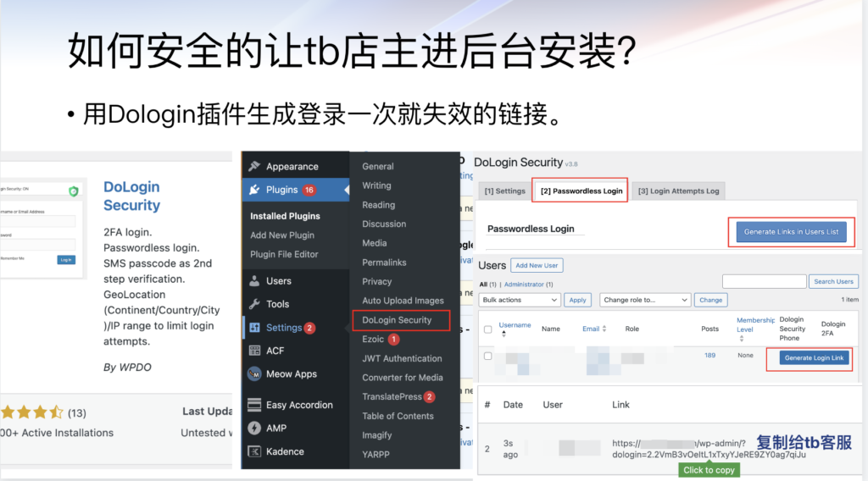The image size is (868, 481).
Task: Click the Search Users input field
Action: [764, 281]
